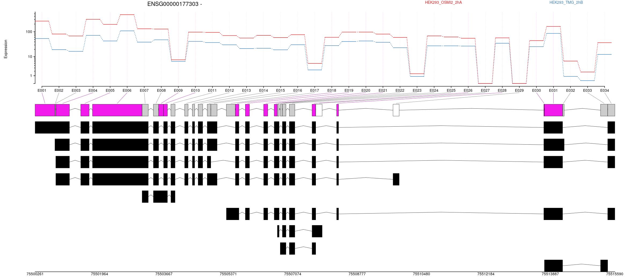Click exon label E029
Screen dimensions: 644x279
[519, 90]
